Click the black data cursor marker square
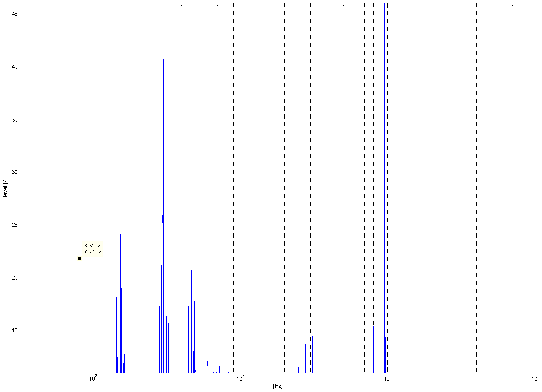The height and width of the screenshot is (392, 542). point(80,259)
